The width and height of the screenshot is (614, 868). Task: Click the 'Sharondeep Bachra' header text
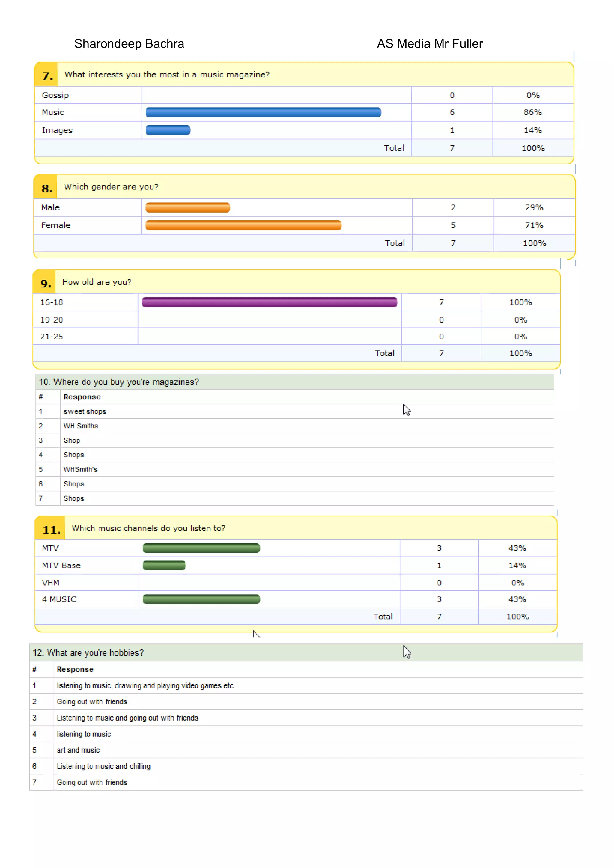(129, 44)
